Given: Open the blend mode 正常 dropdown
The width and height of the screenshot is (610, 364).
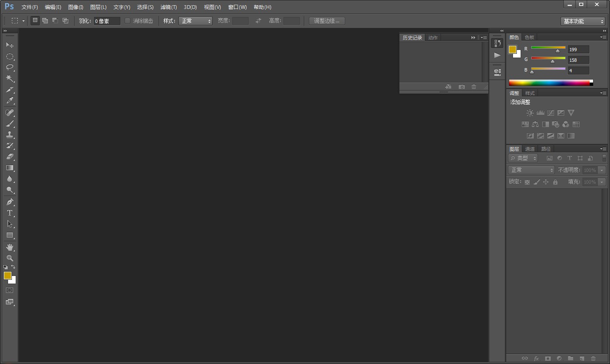Looking at the screenshot, I should pos(531,170).
